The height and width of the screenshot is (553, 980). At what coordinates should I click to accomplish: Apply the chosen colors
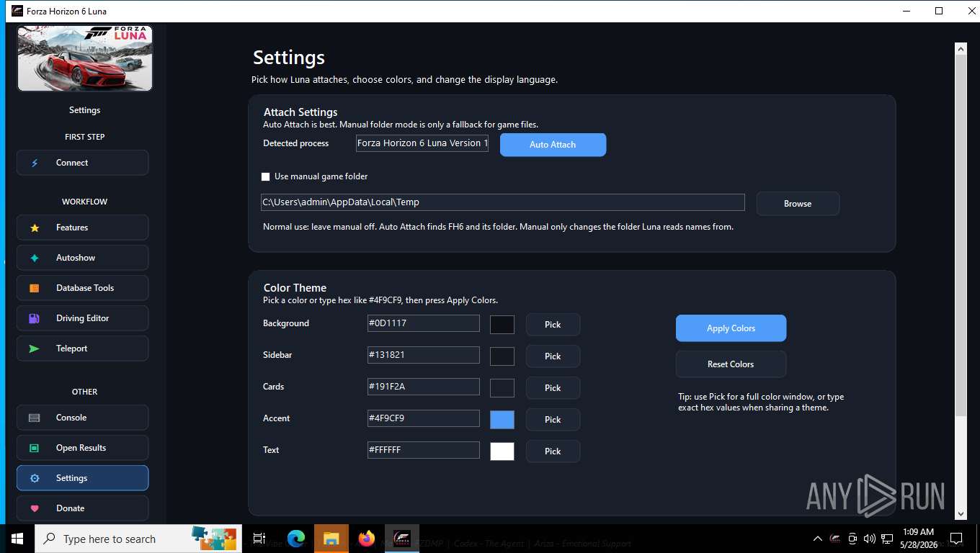click(731, 328)
